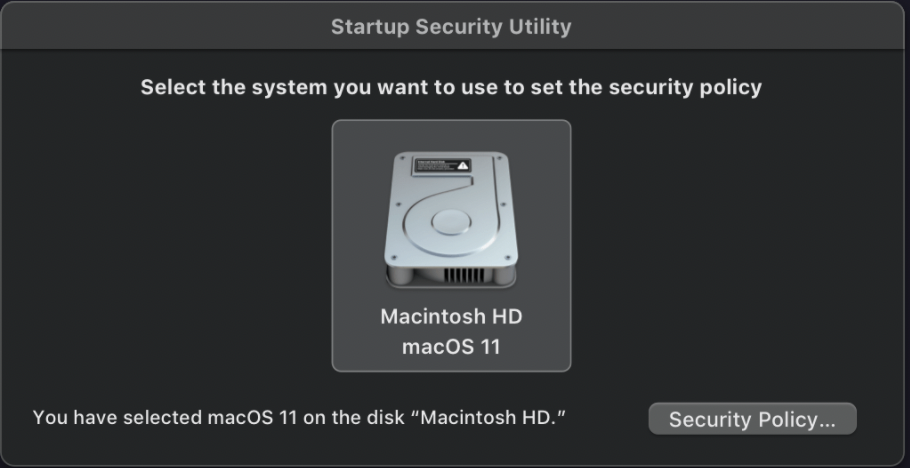Screen dimensions: 910x468
Task: Click the "macOS 11" version label under the drive
Action: point(451,347)
